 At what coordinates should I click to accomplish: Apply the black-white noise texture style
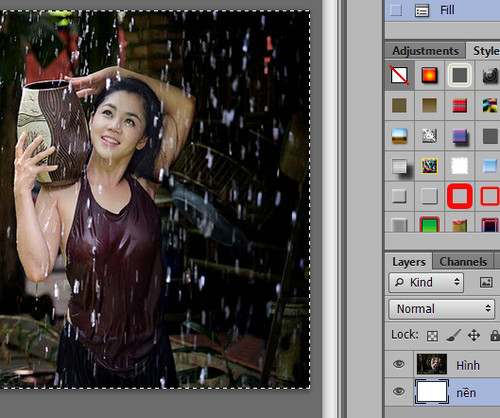tap(429, 136)
